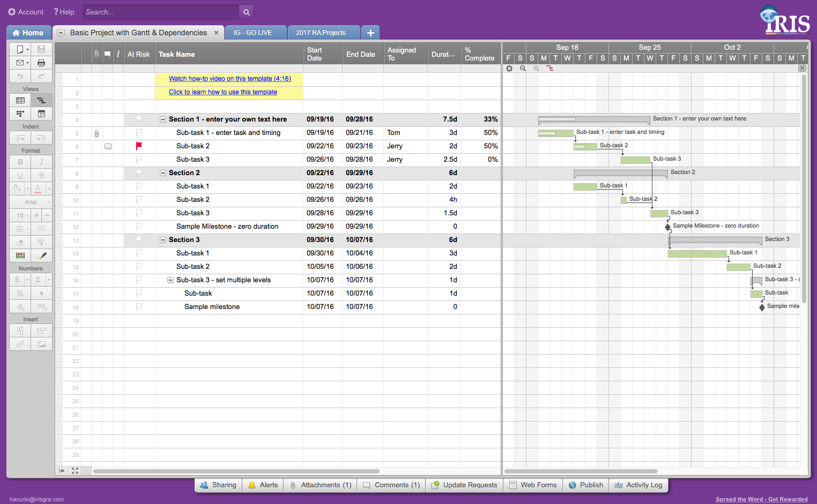This screenshot has width=817, height=504.
Task: Toggle At Risk flag on row 17 Sub-task
Action: pos(139,293)
